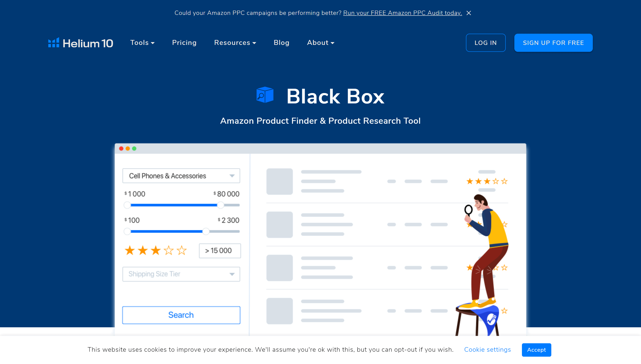Open the Blog page
Image resolution: width=641 pixels, height=364 pixels.
281,43
